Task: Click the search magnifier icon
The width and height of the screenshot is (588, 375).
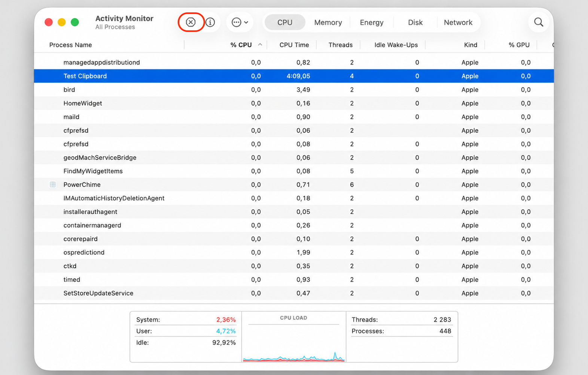Action: tap(539, 22)
